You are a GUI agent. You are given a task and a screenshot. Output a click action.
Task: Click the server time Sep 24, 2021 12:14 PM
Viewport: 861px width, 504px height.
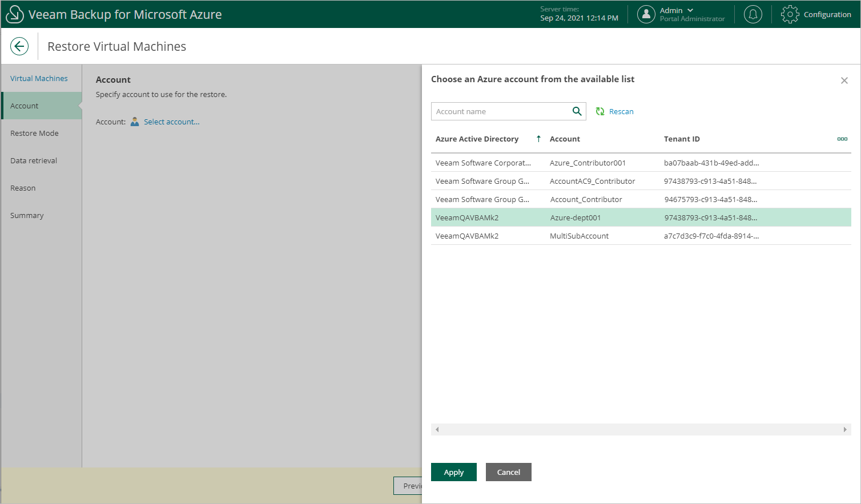coord(579,18)
